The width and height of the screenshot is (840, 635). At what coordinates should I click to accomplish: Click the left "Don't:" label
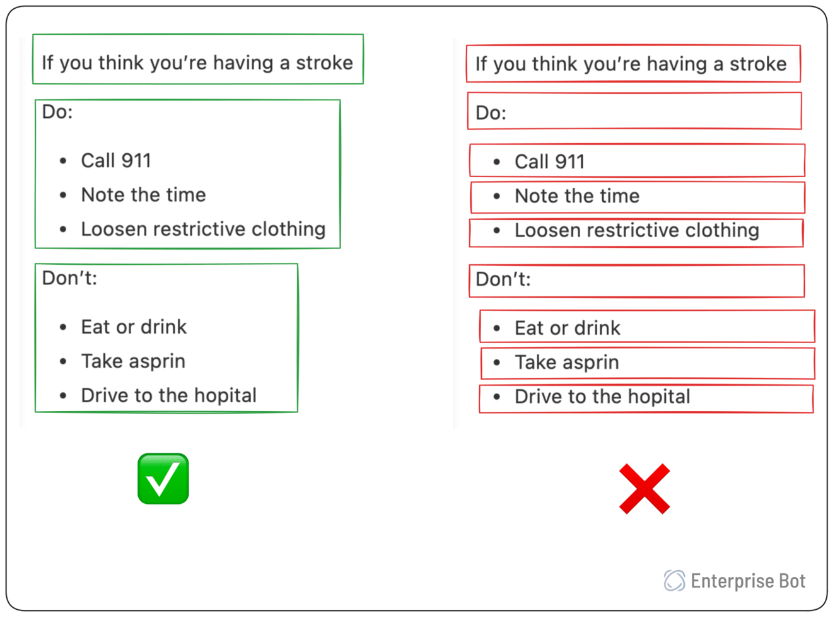(69, 278)
